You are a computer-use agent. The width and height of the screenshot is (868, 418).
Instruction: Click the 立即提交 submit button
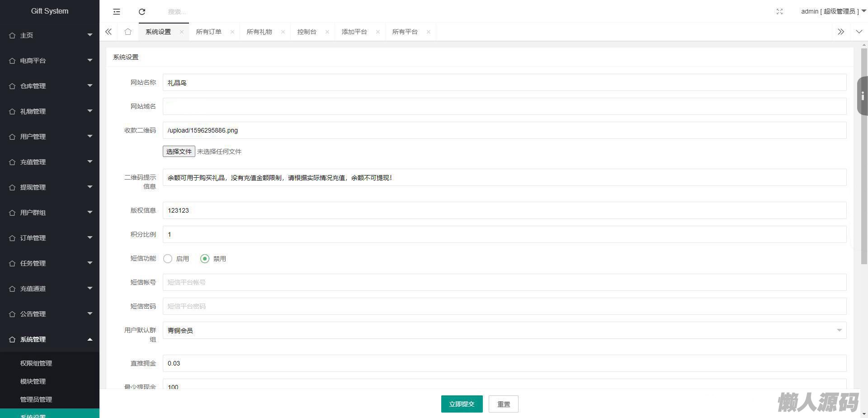tap(462, 404)
